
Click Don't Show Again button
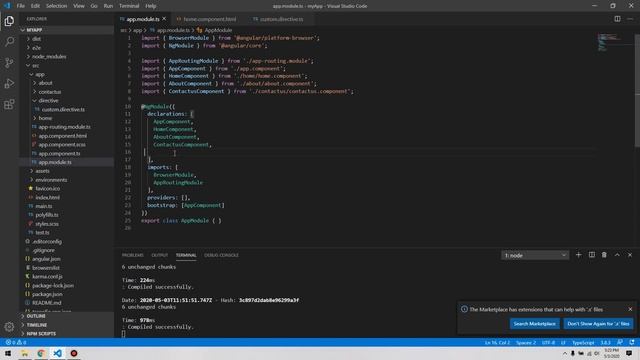tap(598, 324)
